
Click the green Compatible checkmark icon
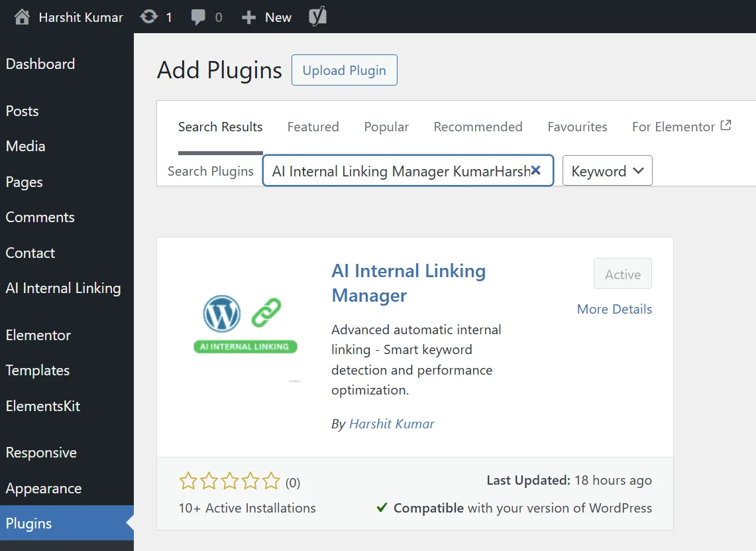(x=382, y=508)
